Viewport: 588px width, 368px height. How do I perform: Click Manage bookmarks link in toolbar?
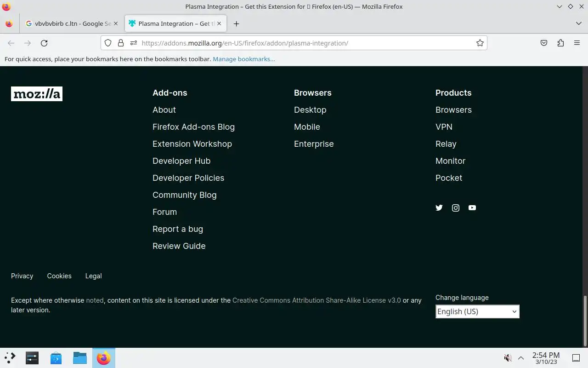tap(244, 59)
